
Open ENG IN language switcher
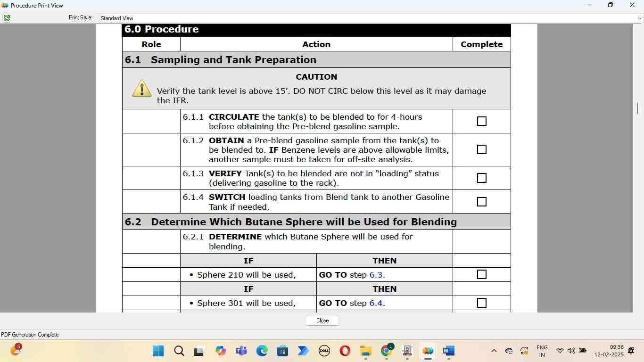tap(542, 351)
